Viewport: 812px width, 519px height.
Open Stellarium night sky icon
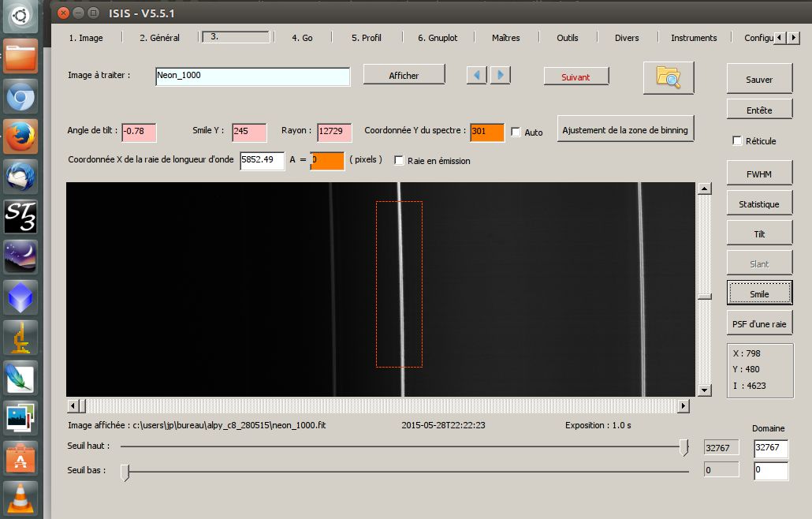coord(20,257)
